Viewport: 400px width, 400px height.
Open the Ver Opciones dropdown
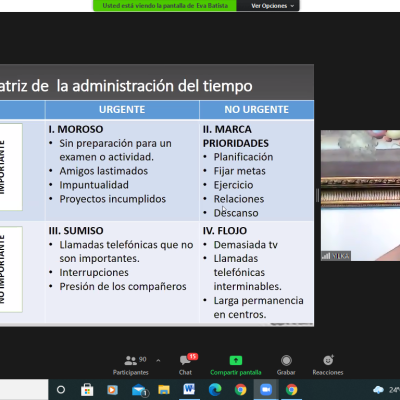point(272,6)
